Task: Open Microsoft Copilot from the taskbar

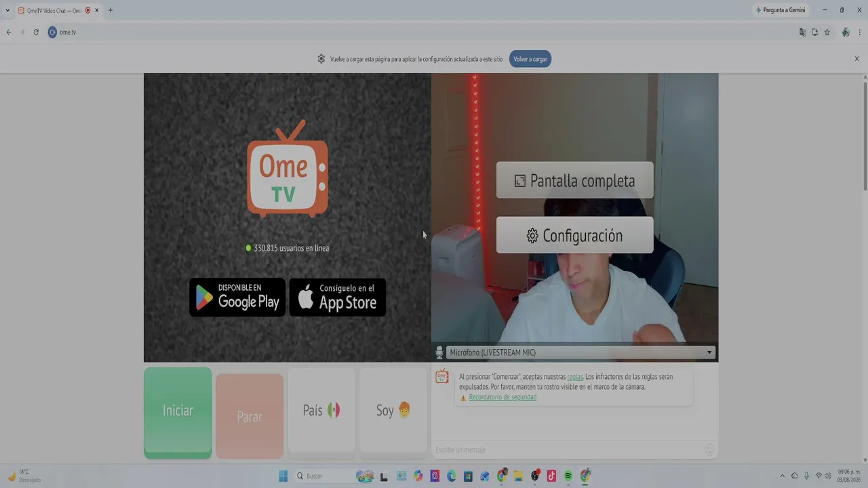Action: click(x=418, y=476)
